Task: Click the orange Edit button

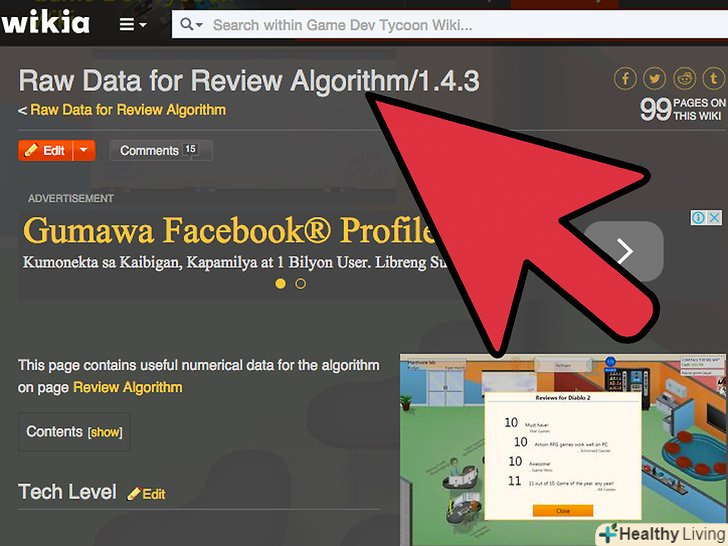Action: (x=45, y=150)
